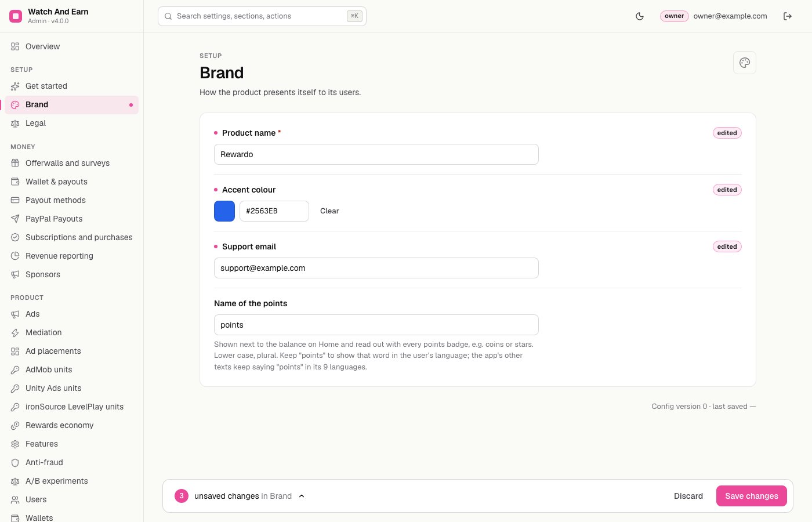Click Save changes button
This screenshot has width=812, height=522.
tap(752, 496)
